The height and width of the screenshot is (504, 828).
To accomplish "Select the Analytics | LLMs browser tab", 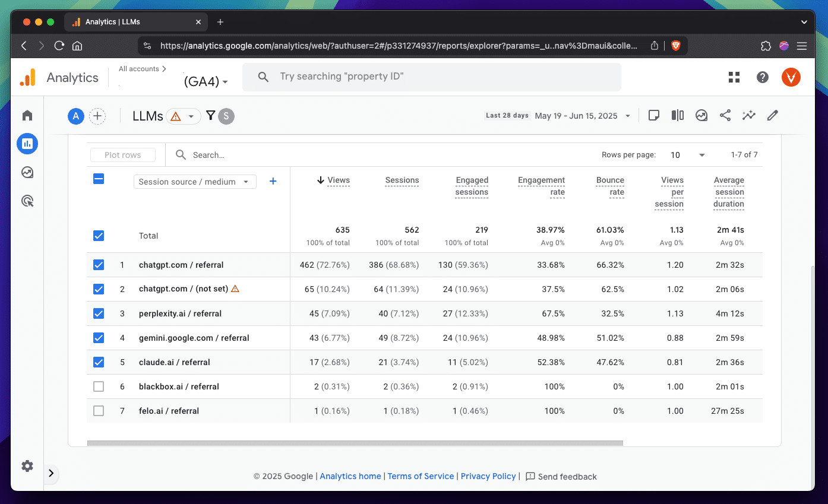I will click(x=135, y=22).
